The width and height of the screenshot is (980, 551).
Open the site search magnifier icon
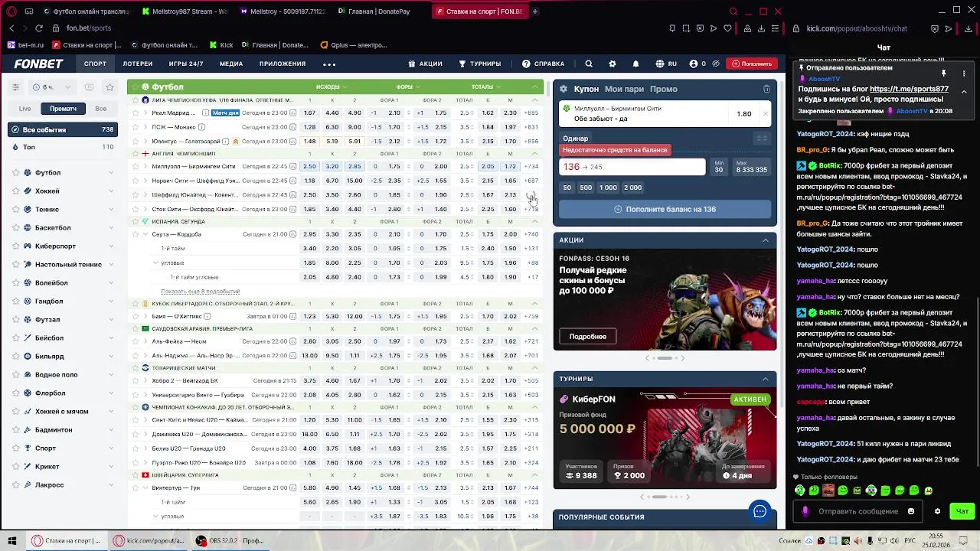pos(589,64)
